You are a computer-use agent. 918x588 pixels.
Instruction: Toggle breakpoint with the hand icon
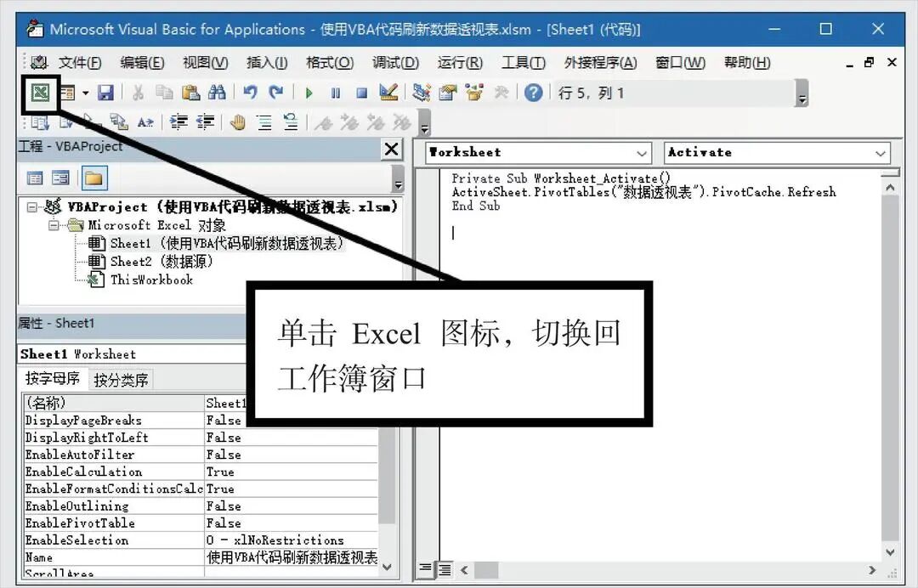(x=238, y=122)
